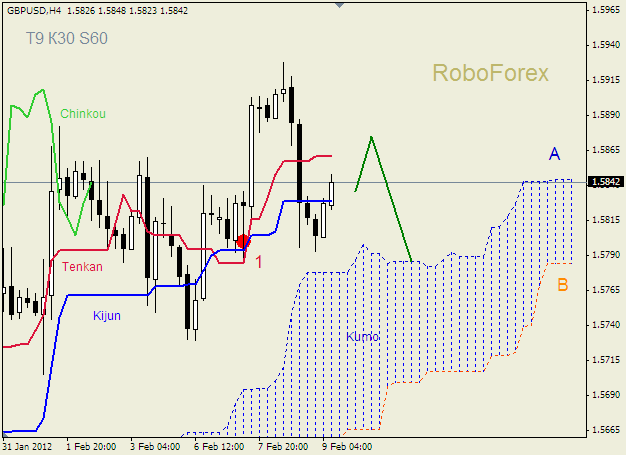Click the 1.5815 price axis value

[x=606, y=220]
